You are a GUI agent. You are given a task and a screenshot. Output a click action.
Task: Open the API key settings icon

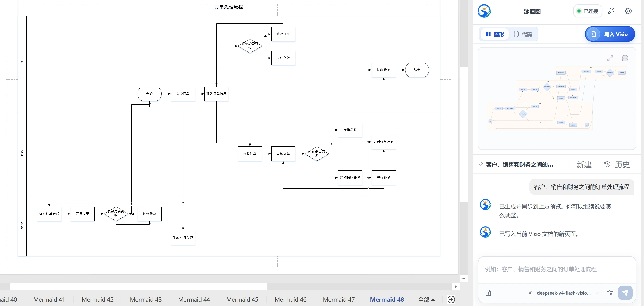coord(611,11)
